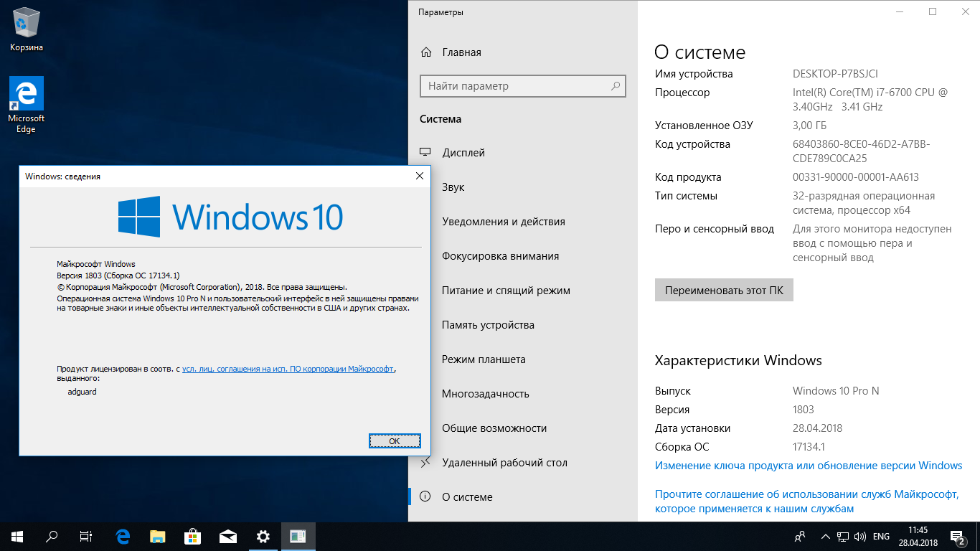Click the О системе info icon
Viewport: 980px width, 551px height.
(425, 497)
